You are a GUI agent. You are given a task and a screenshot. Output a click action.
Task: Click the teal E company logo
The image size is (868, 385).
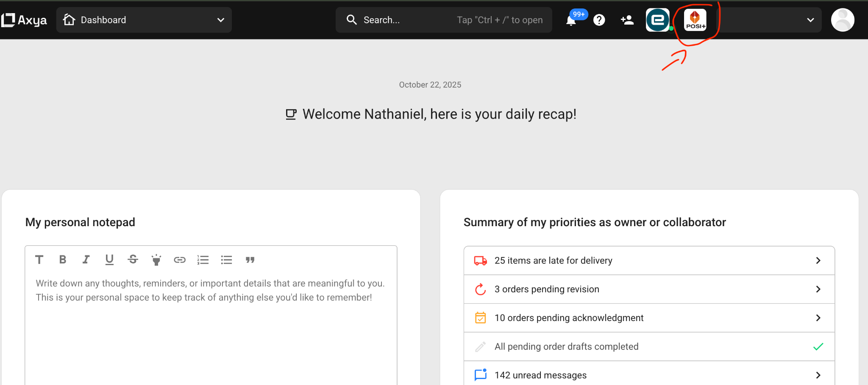click(x=657, y=20)
